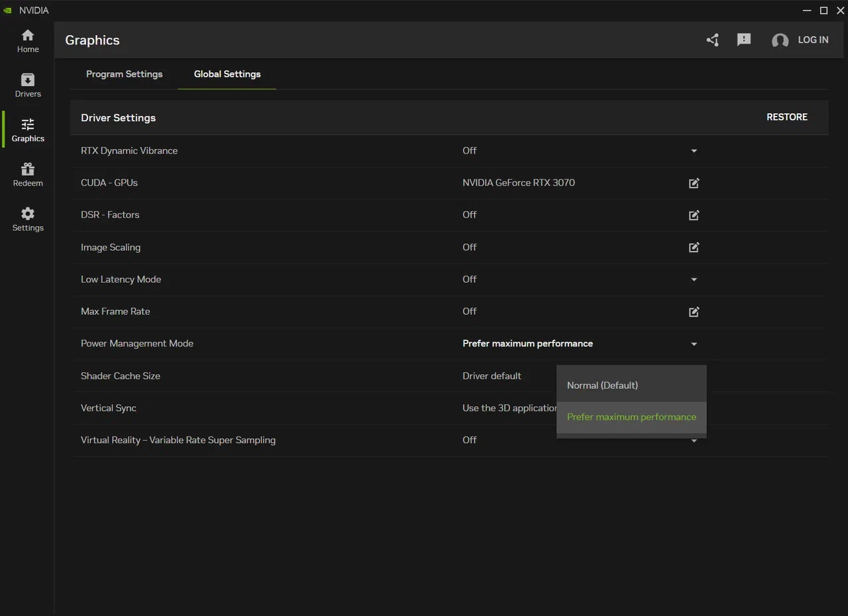The height and width of the screenshot is (616, 848).
Task: Choose Prefer maximum performance option
Action: (x=631, y=417)
